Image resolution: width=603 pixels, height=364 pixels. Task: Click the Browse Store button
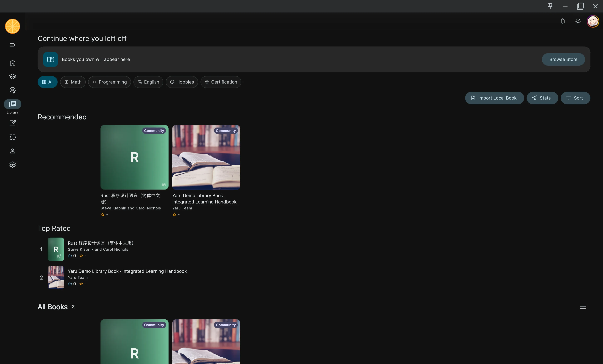[563, 59]
